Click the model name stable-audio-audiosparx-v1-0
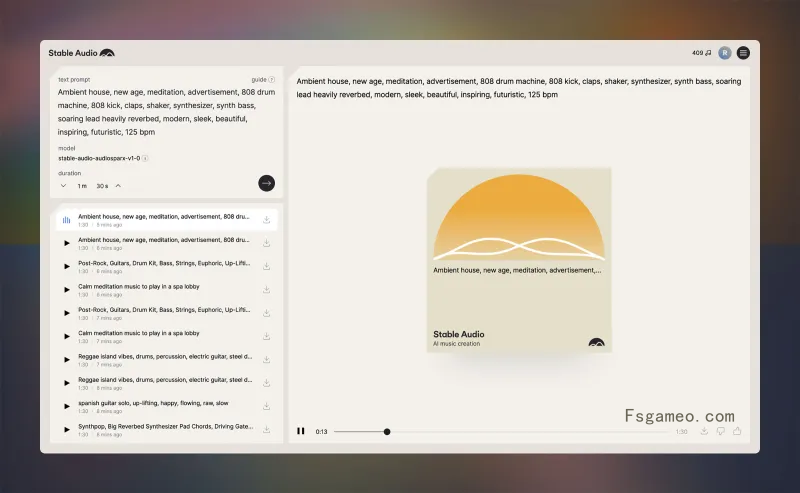Image resolution: width=800 pixels, height=493 pixels. click(x=99, y=158)
